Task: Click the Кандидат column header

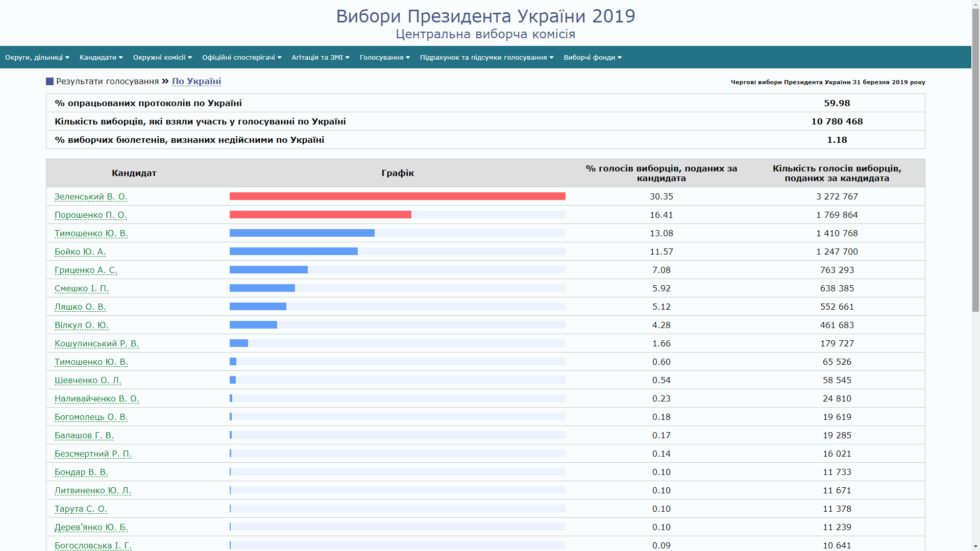Action: click(x=134, y=173)
